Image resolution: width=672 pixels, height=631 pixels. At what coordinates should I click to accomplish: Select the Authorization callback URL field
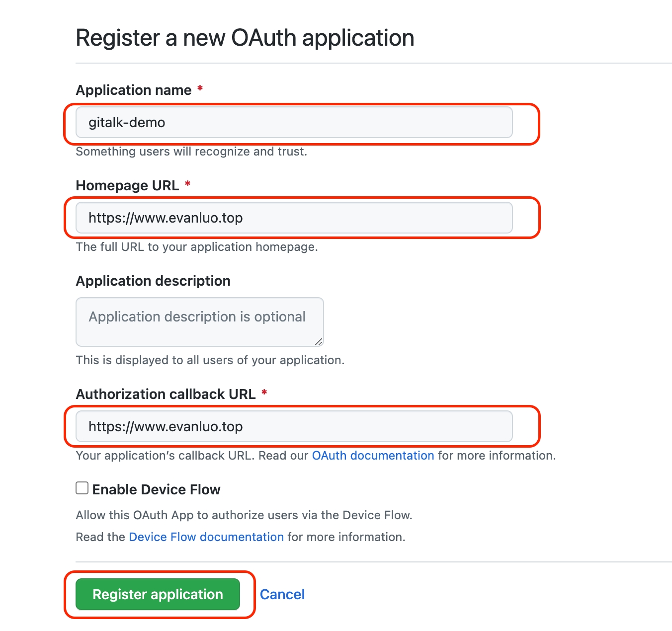[x=294, y=427]
